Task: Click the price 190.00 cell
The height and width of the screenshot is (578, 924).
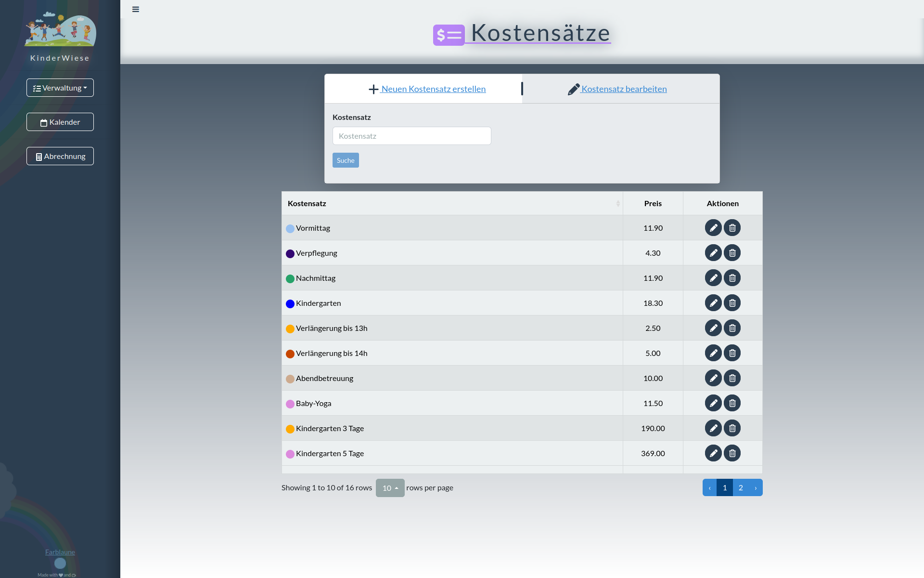Action: click(653, 428)
